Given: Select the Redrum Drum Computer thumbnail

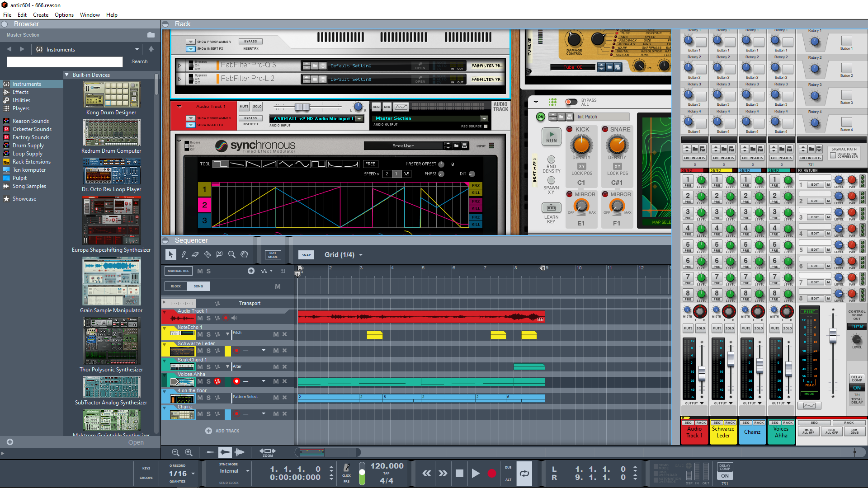Looking at the screenshot, I should point(111,133).
